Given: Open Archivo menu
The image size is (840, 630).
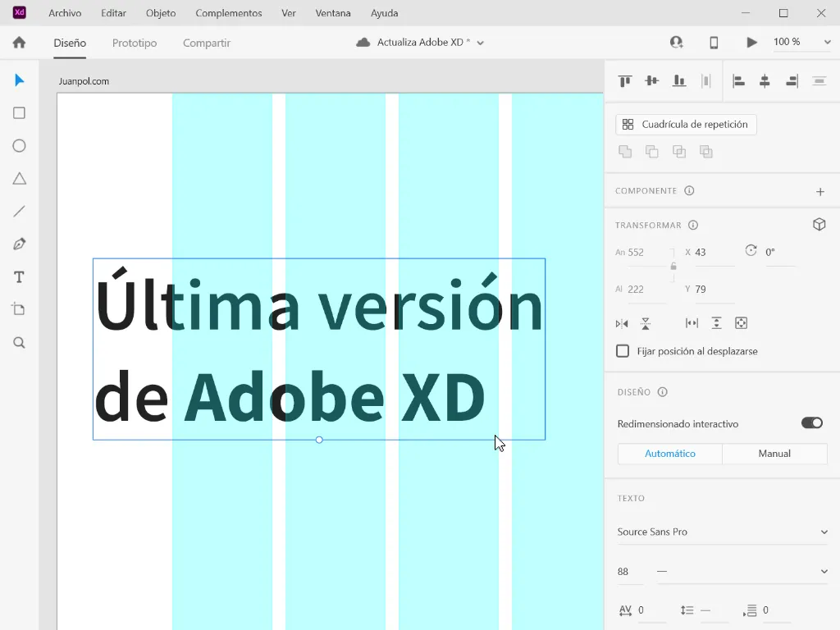Looking at the screenshot, I should (65, 13).
